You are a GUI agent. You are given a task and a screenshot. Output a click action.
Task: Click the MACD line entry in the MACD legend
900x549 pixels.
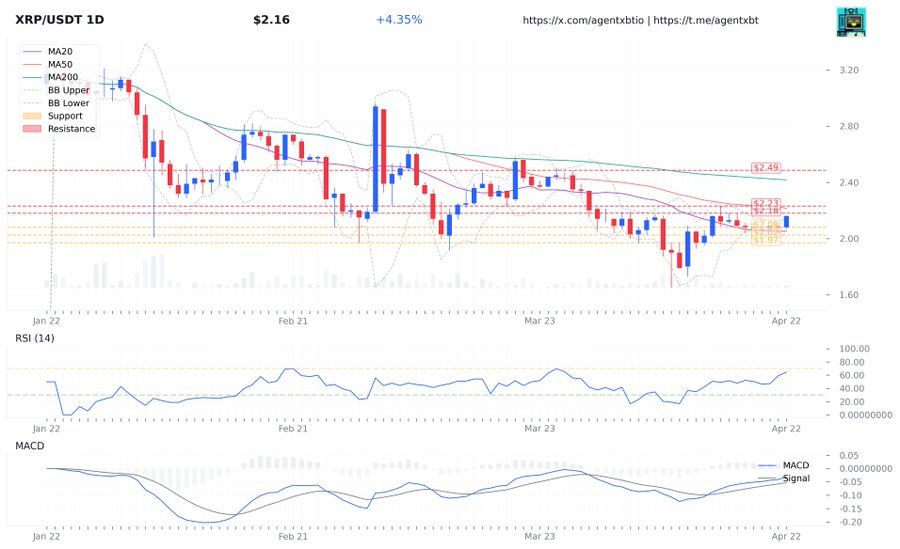(784, 465)
